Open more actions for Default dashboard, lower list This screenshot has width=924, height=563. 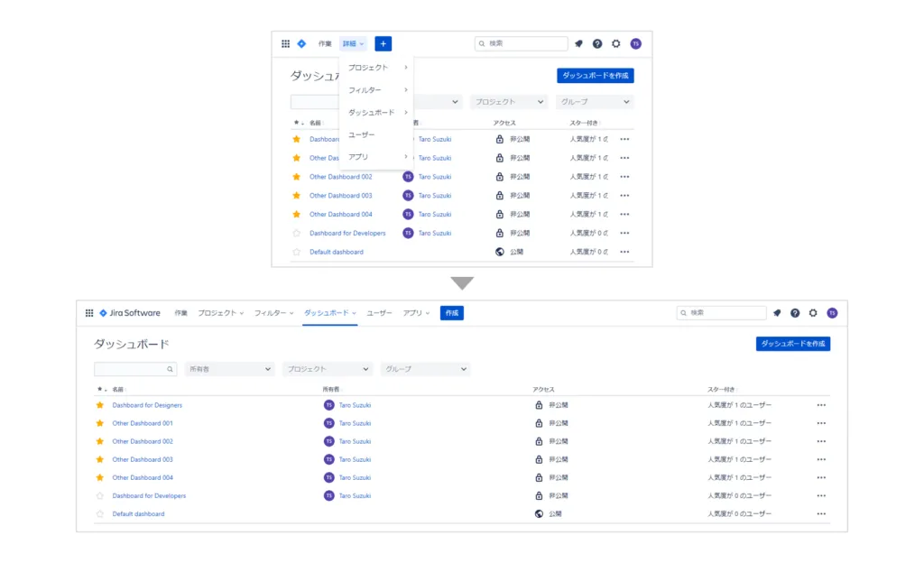[821, 514]
